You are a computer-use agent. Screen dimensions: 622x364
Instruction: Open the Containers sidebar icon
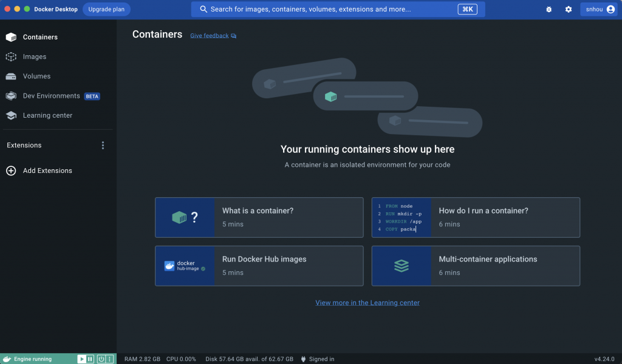coord(11,37)
